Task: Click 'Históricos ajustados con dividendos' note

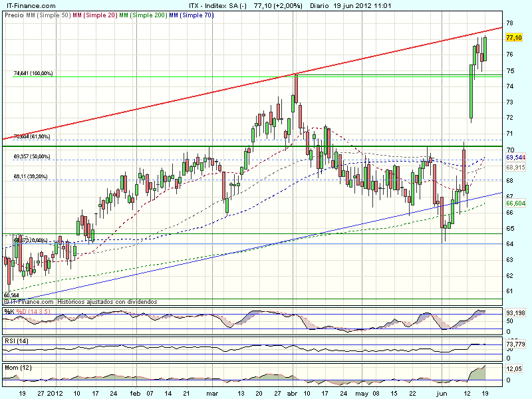Action: pos(107,302)
